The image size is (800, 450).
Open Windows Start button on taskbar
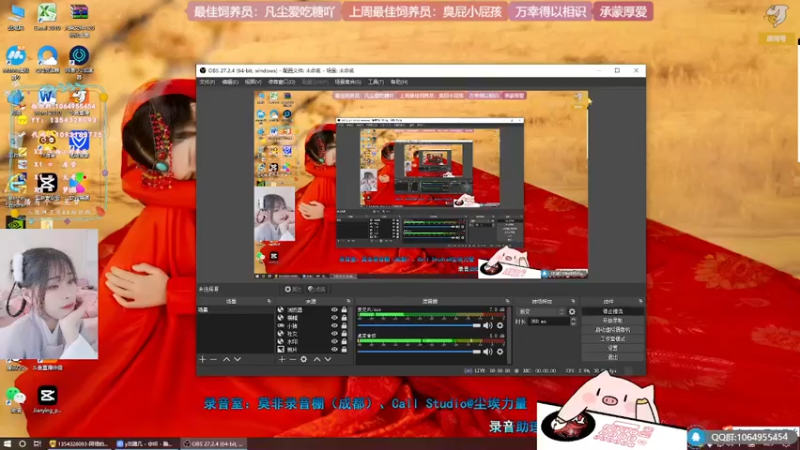click(7, 444)
